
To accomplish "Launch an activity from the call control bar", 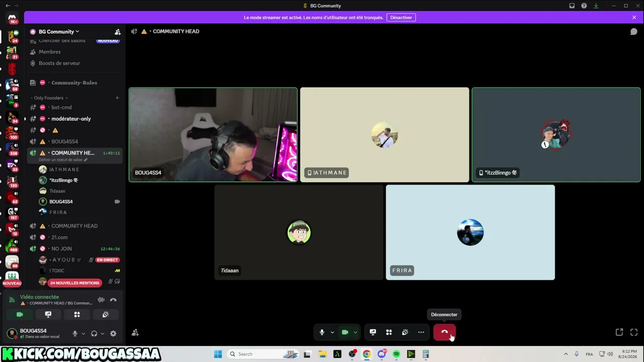I will click(389, 332).
